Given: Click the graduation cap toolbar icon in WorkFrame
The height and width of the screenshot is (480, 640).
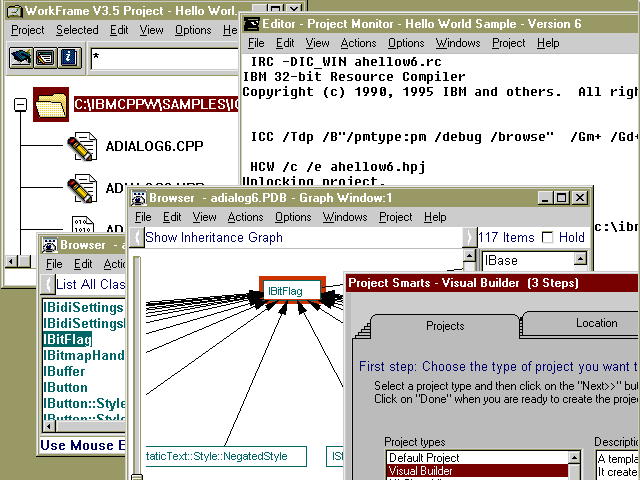Looking at the screenshot, I should tap(21, 58).
